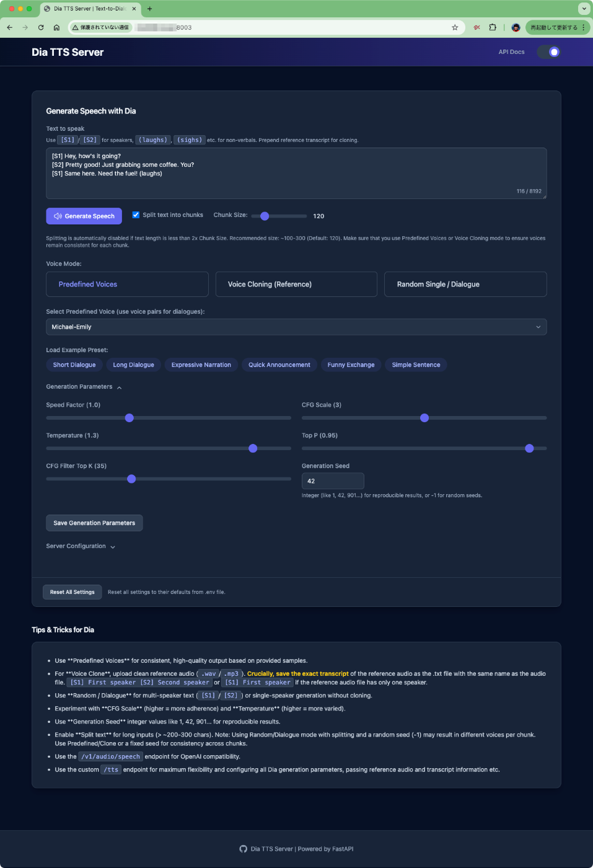The image size is (593, 868).
Task: Open the extensions puzzle icon
Action: click(x=493, y=27)
